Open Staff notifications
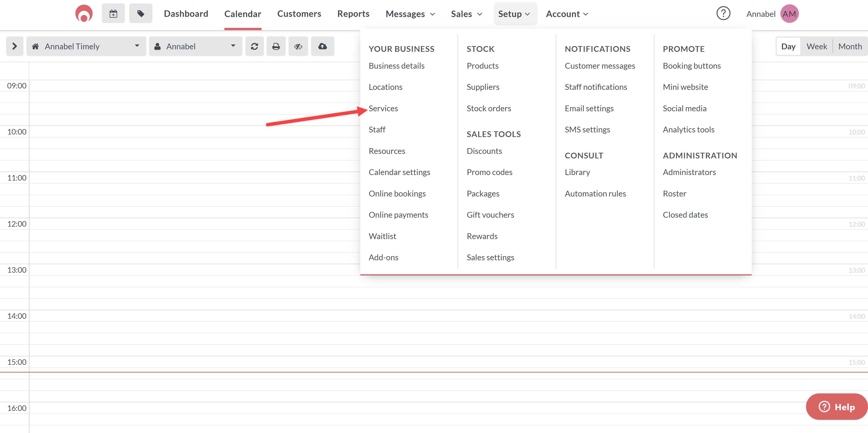The image size is (868, 433). 596,87
